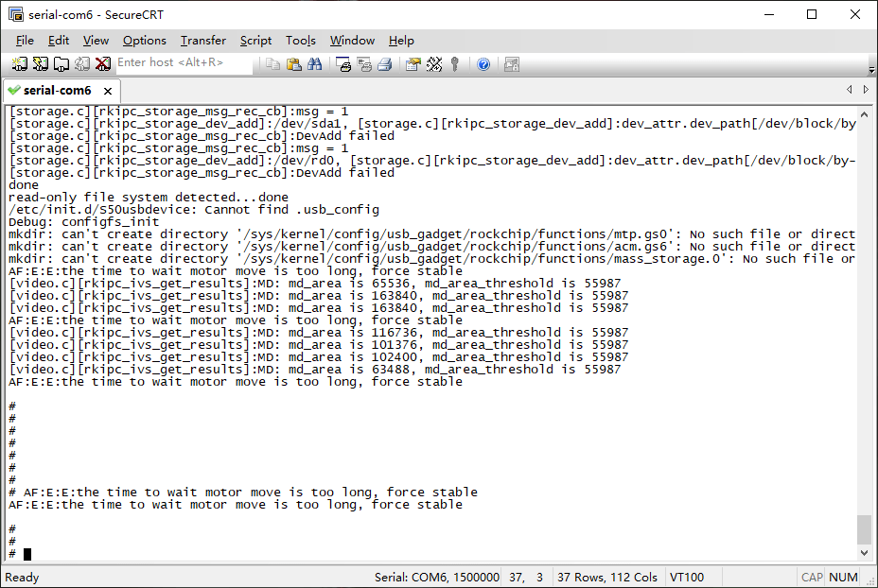Open the Script menu

point(255,41)
